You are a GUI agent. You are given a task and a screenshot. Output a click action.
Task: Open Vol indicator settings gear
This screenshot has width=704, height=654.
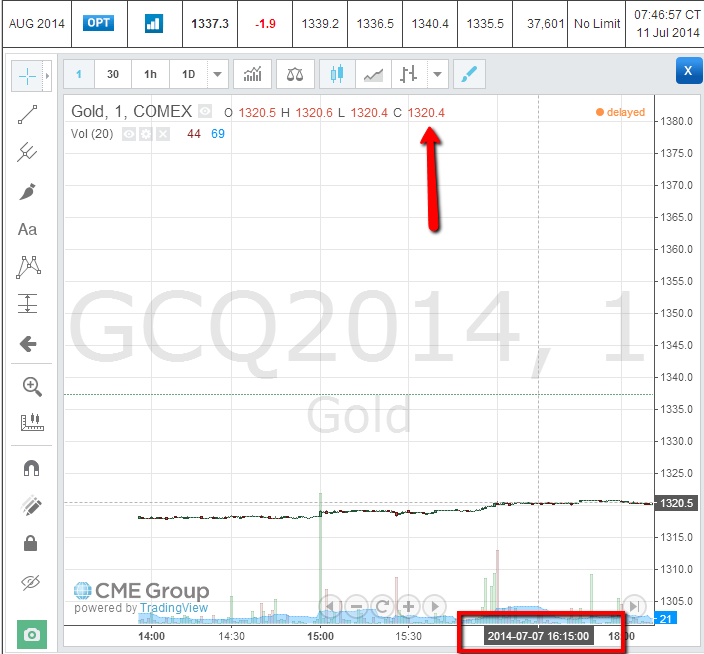146,134
